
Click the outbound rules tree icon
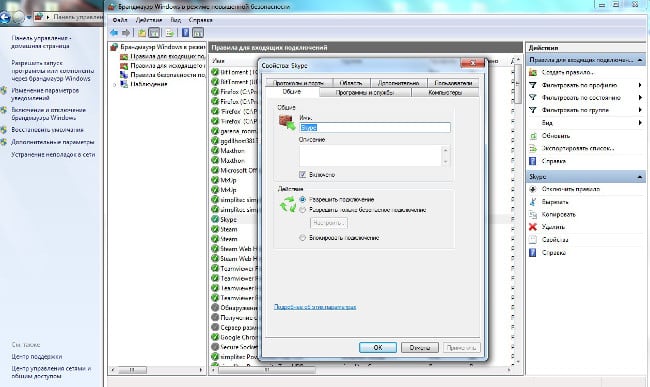(124, 65)
